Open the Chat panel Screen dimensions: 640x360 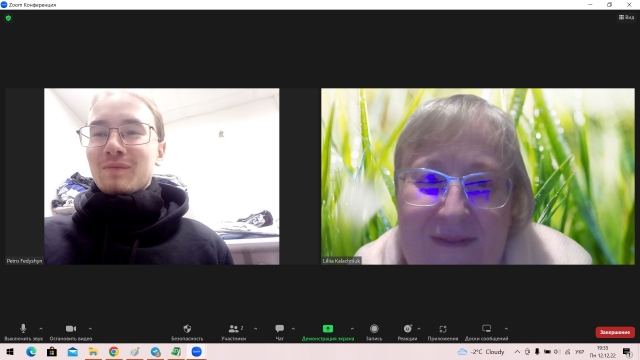click(x=280, y=332)
